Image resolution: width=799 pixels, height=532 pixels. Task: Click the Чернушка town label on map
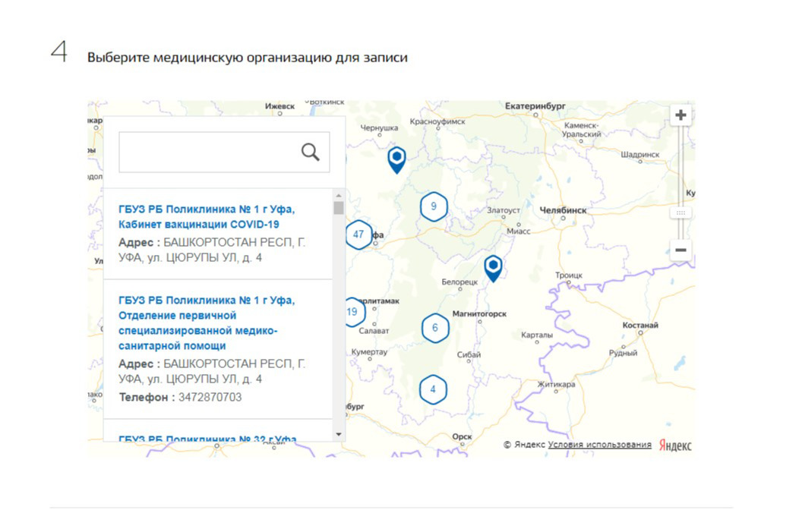[x=379, y=127]
